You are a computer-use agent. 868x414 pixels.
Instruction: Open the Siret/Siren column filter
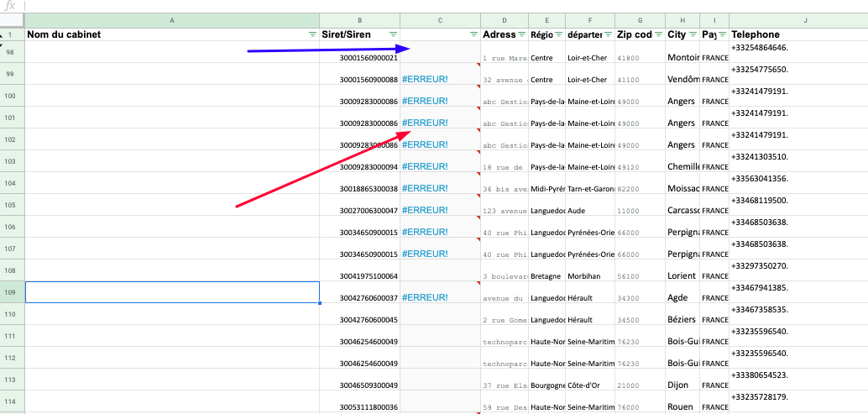click(x=393, y=34)
